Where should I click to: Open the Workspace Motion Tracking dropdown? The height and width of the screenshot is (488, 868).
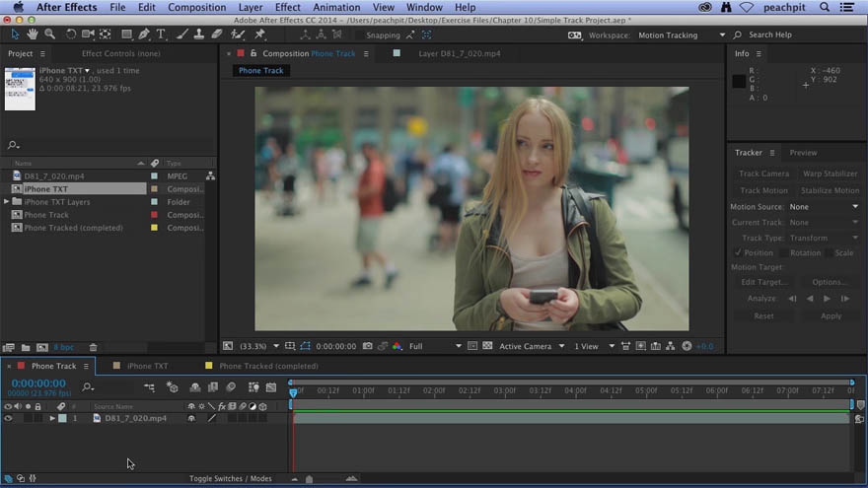(682, 35)
